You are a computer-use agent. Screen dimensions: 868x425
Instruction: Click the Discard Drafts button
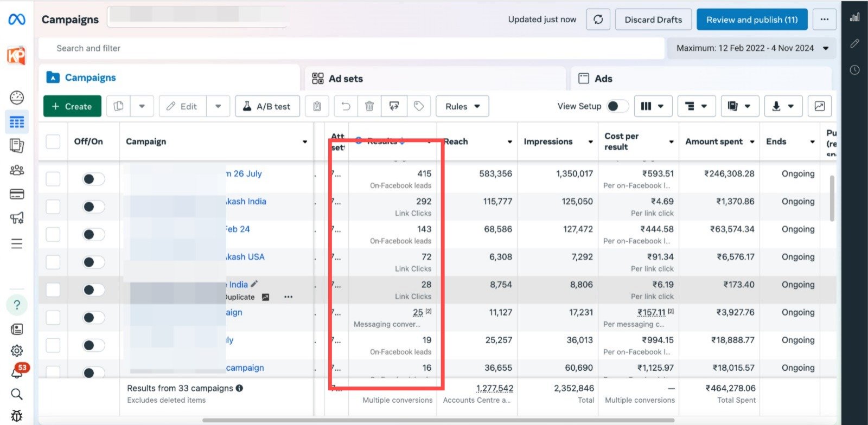[653, 20]
